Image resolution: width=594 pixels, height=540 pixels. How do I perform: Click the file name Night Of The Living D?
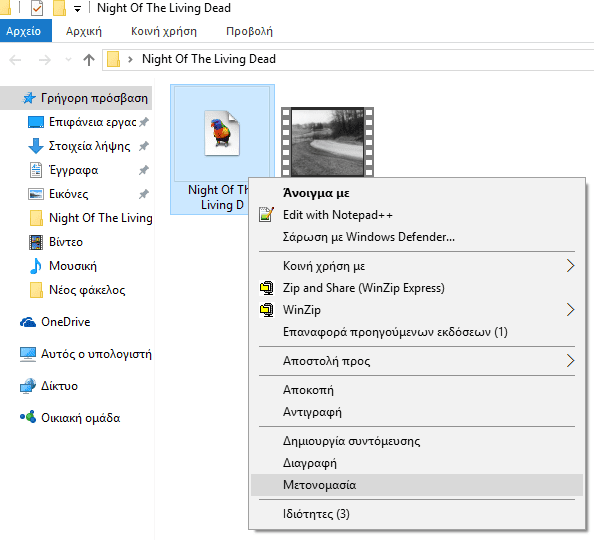coord(218,197)
